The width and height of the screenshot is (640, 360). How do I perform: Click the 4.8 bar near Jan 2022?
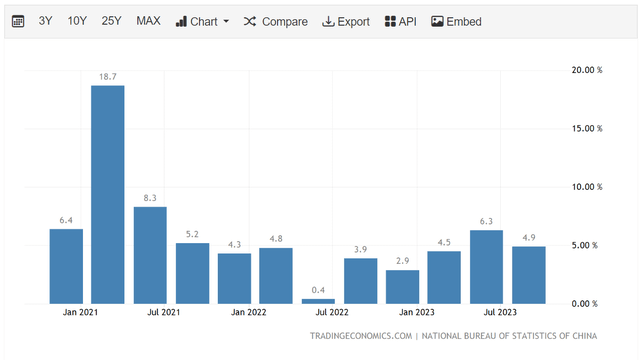coord(276,276)
